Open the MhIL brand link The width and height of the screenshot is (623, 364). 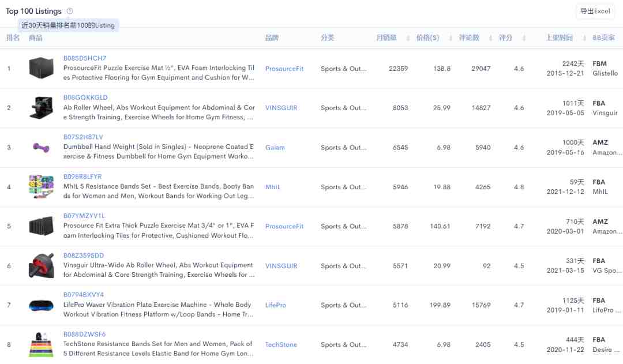point(272,187)
